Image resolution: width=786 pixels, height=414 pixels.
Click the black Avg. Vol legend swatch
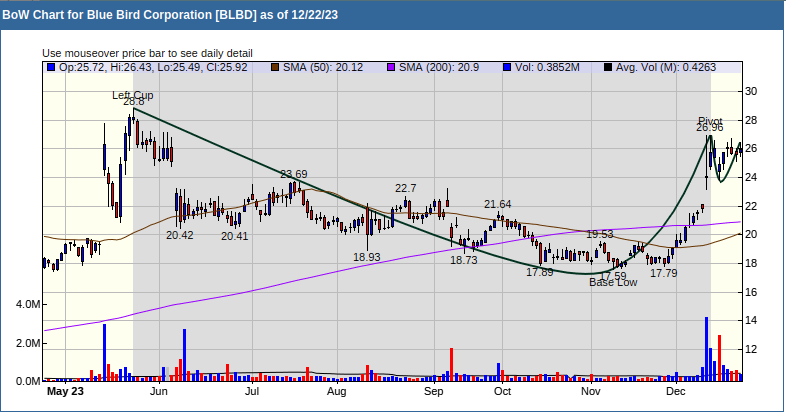(x=608, y=67)
